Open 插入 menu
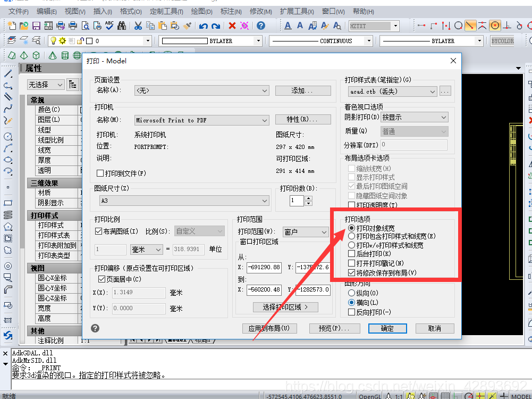Viewport: 532px width, 399px height. (x=103, y=12)
